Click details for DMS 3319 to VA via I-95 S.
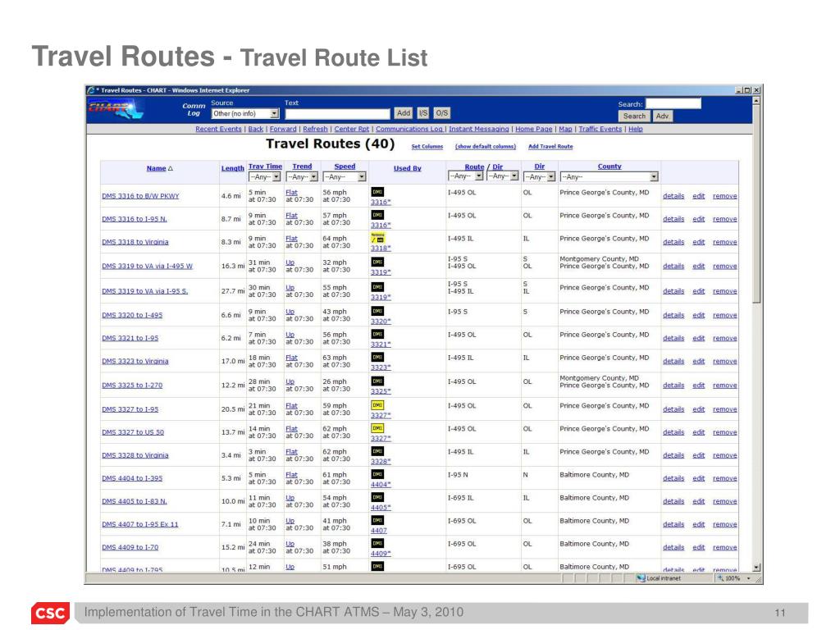The height and width of the screenshot is (630, 840). [673, 291]
